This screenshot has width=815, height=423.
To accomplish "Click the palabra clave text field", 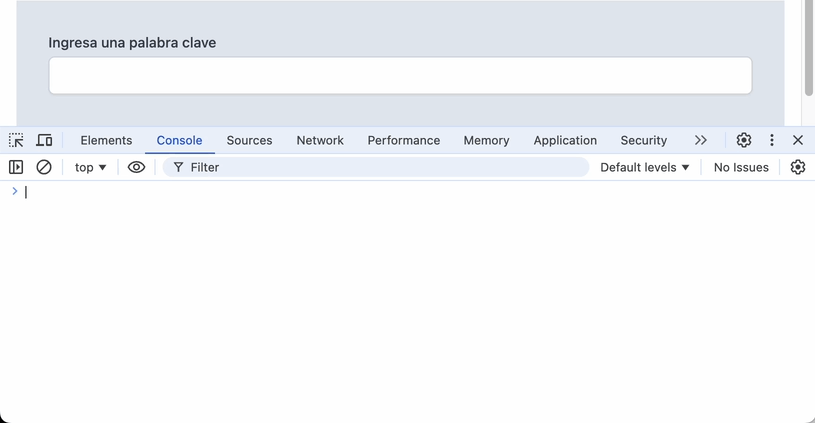I will pos(400,76).
